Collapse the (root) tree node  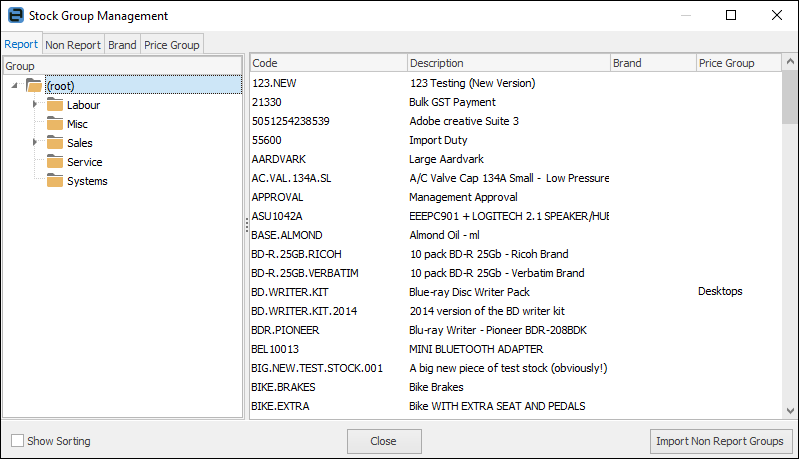[x=14, y=86]
